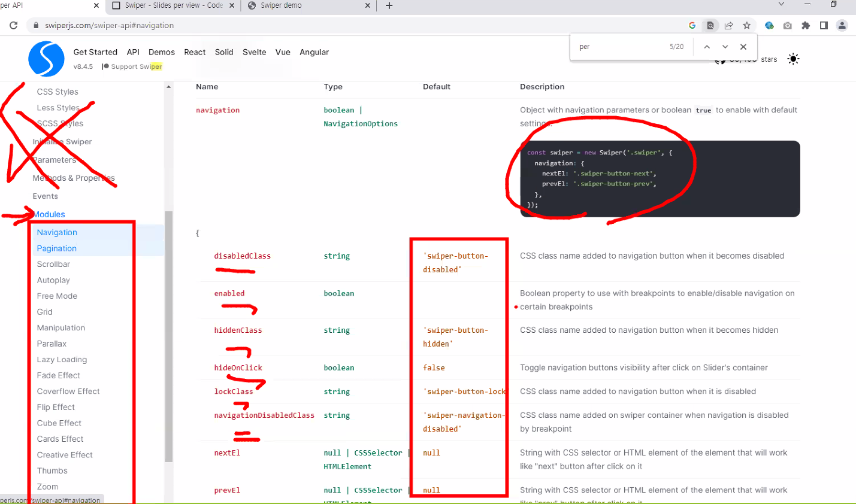Open the tab search chevron
This screenshot has width=856, height=504.
click(x=781, y=4)
